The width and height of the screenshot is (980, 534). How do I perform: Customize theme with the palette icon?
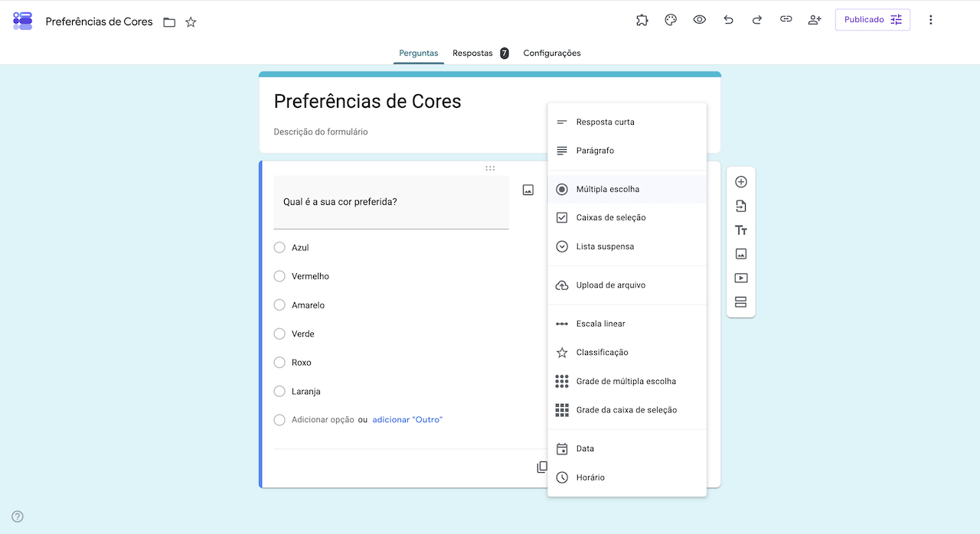671,20
